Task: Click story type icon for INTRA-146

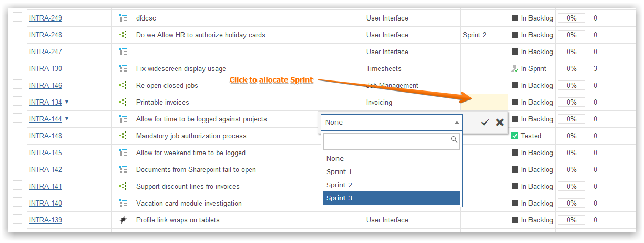Action: click(x=123, y=85)
